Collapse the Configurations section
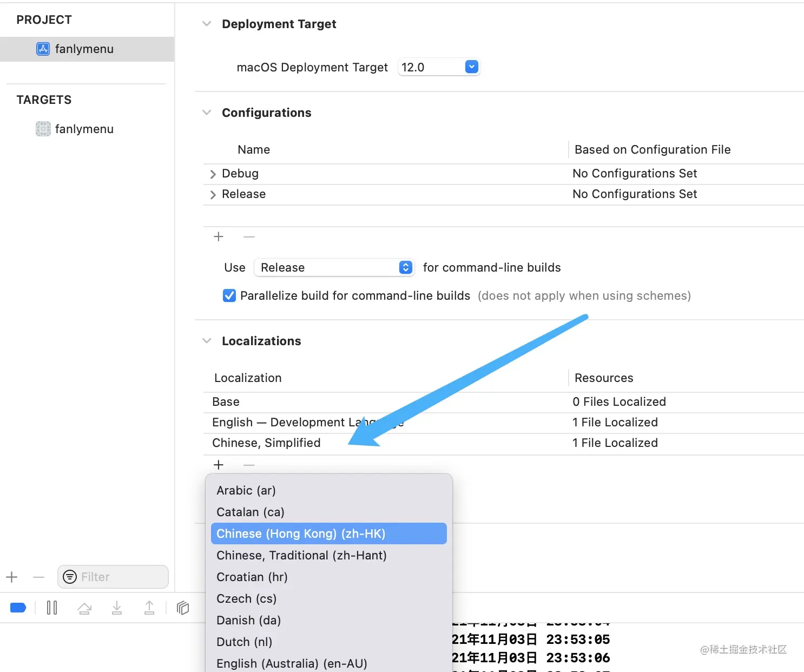 coord(207,113)
